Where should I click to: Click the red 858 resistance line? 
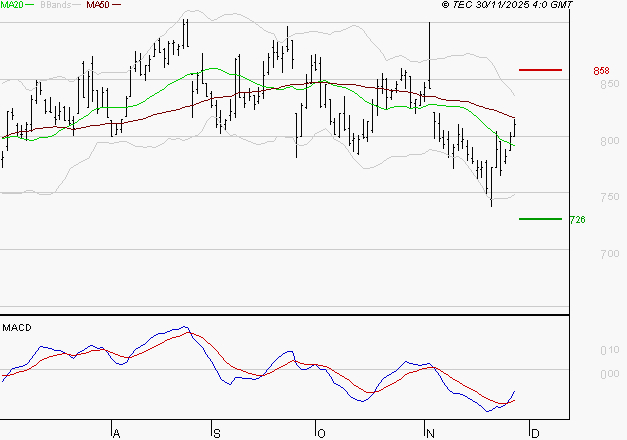540,70
